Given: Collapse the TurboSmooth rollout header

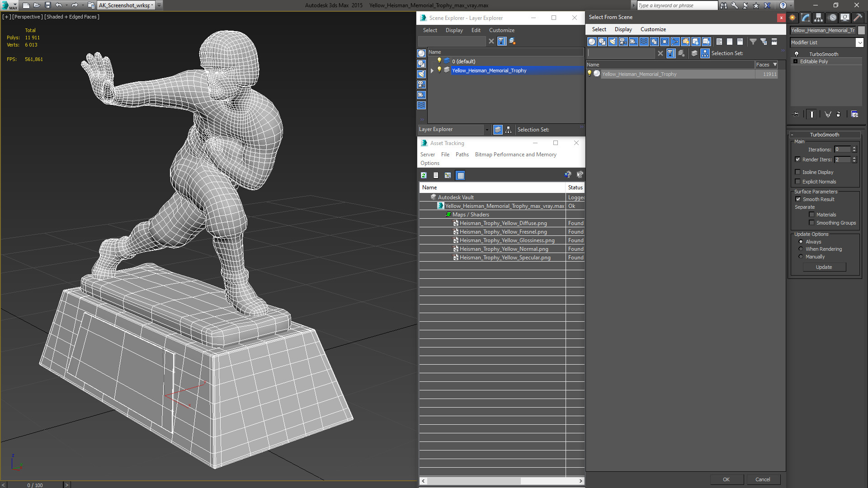Looking at the screenshot, I should [x=824, y=135].
